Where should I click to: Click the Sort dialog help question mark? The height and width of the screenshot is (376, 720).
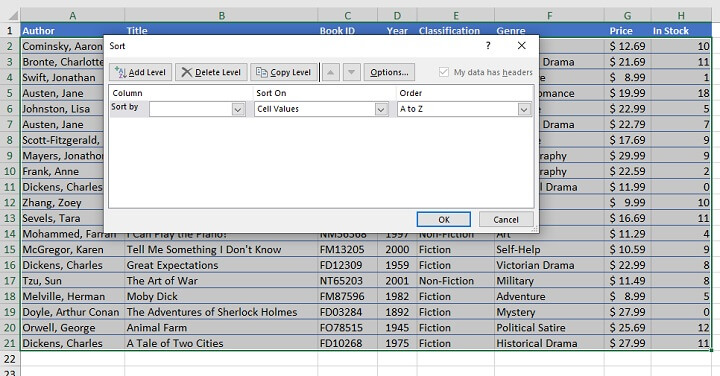(x=488, y=45)
